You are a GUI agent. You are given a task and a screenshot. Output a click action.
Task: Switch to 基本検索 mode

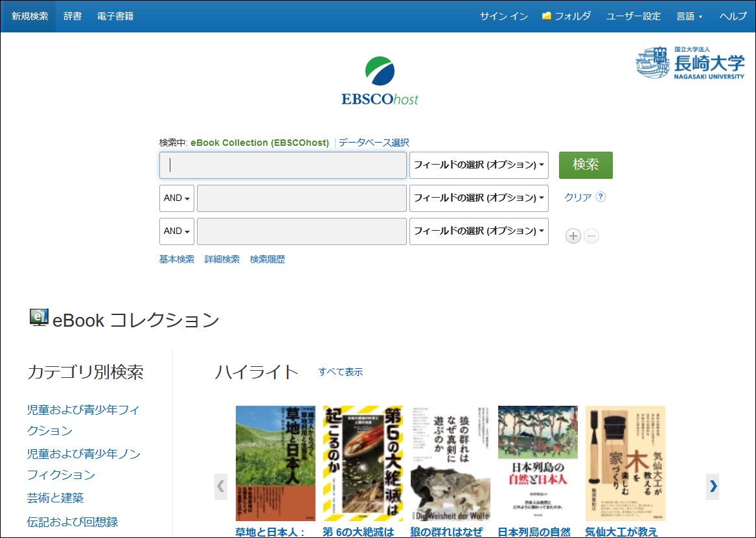click(x=177, y=259)
